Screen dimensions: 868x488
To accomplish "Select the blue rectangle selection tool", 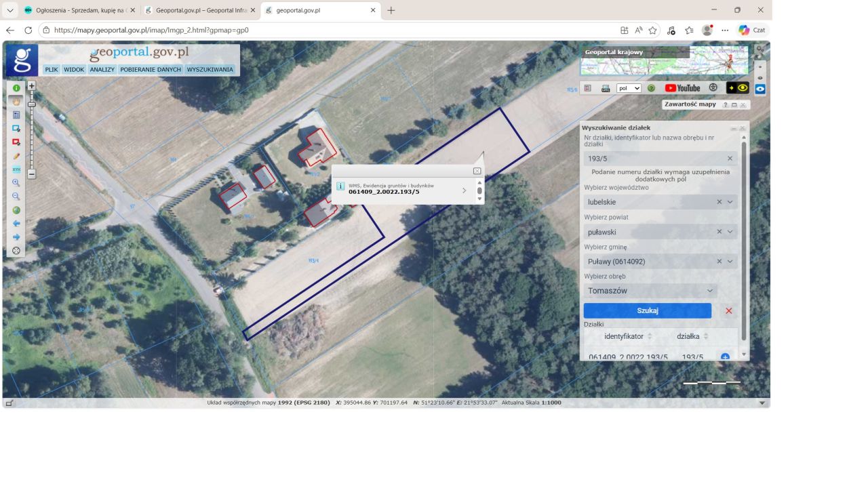I will click(16, 129).
